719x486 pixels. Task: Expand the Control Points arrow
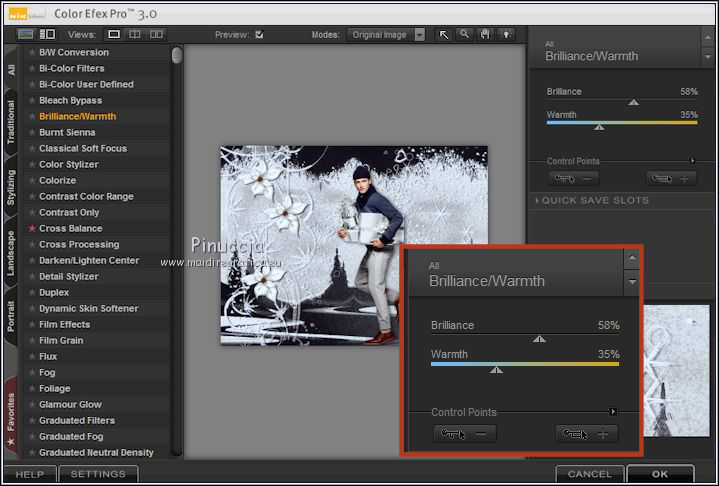tap(693, 160)
